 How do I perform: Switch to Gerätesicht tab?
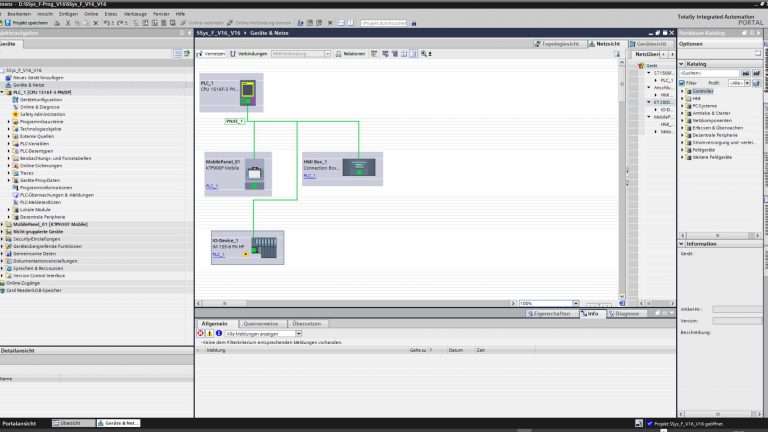pyautogui.click(x=648, y=44)
